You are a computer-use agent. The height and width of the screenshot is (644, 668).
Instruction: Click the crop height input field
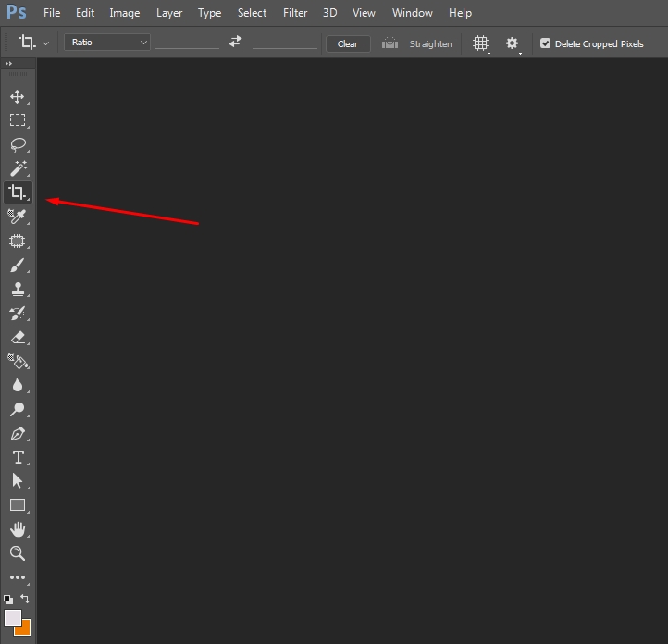tap(285, 43)
